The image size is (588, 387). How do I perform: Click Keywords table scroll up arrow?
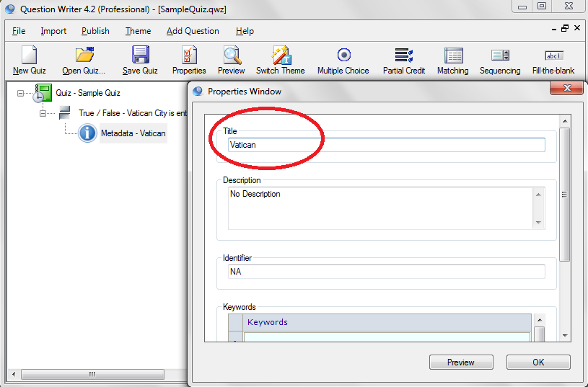coord(539,320)
